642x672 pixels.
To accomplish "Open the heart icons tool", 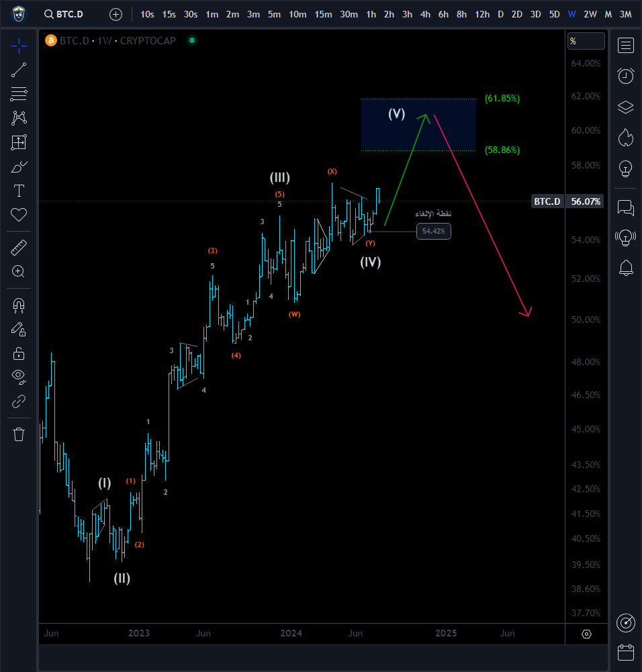I will point(19,215).
